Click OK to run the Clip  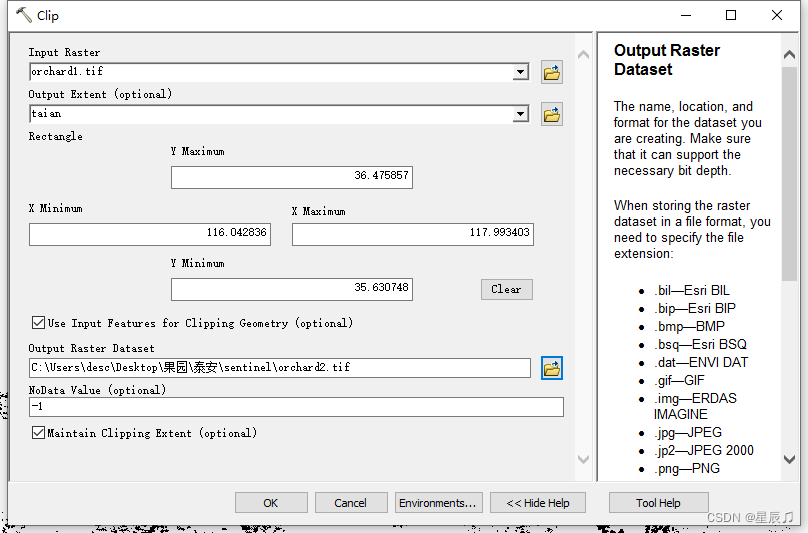pos(271,503)
